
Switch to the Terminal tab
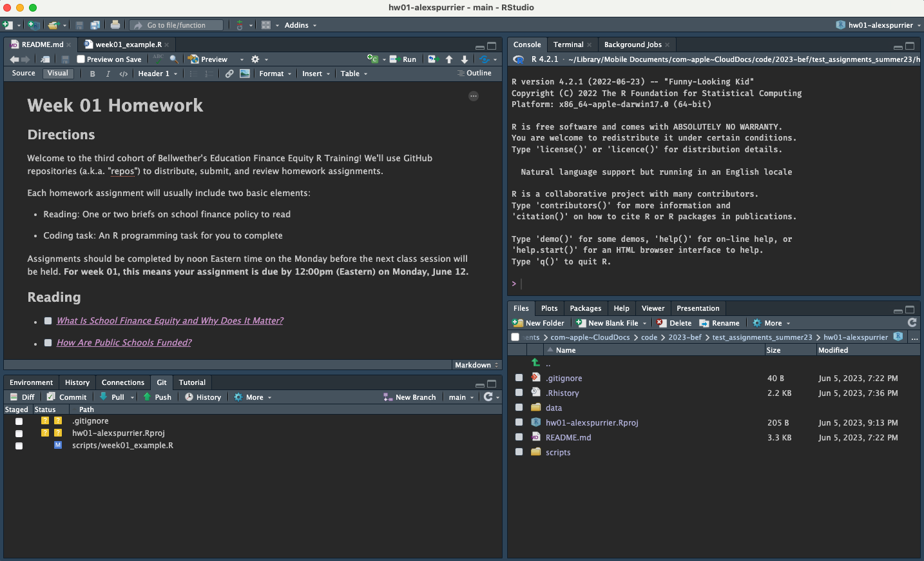point(568,44)
